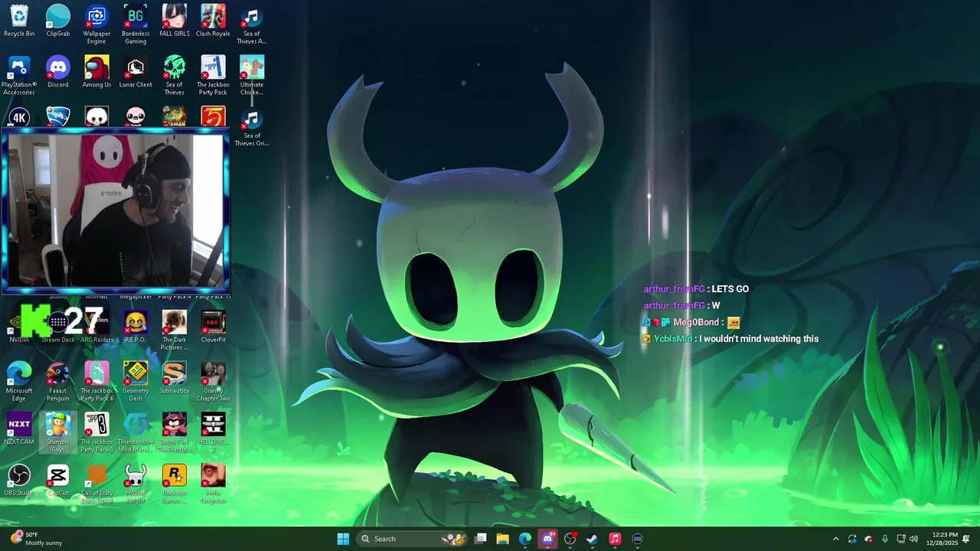Launch Geometry Dash from the desktop

point(136,381)
